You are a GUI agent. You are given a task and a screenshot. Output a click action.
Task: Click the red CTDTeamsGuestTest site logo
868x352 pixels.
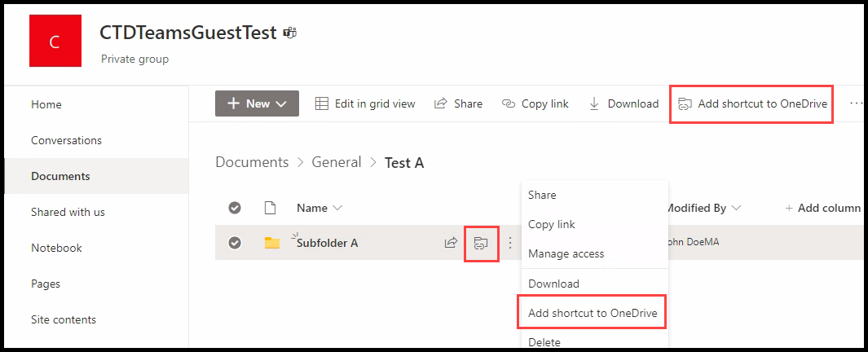(55, 41)
